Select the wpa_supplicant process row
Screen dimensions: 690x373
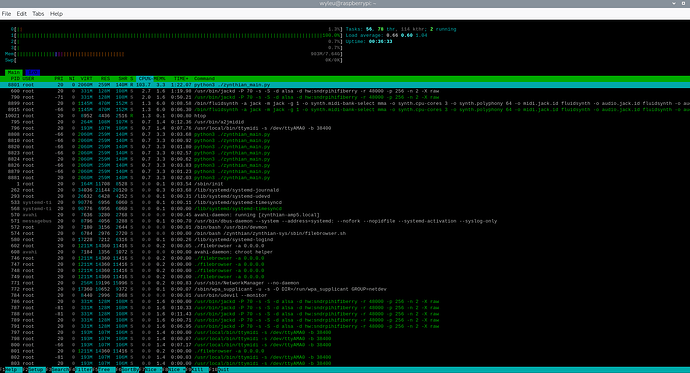tap(345, 289)
